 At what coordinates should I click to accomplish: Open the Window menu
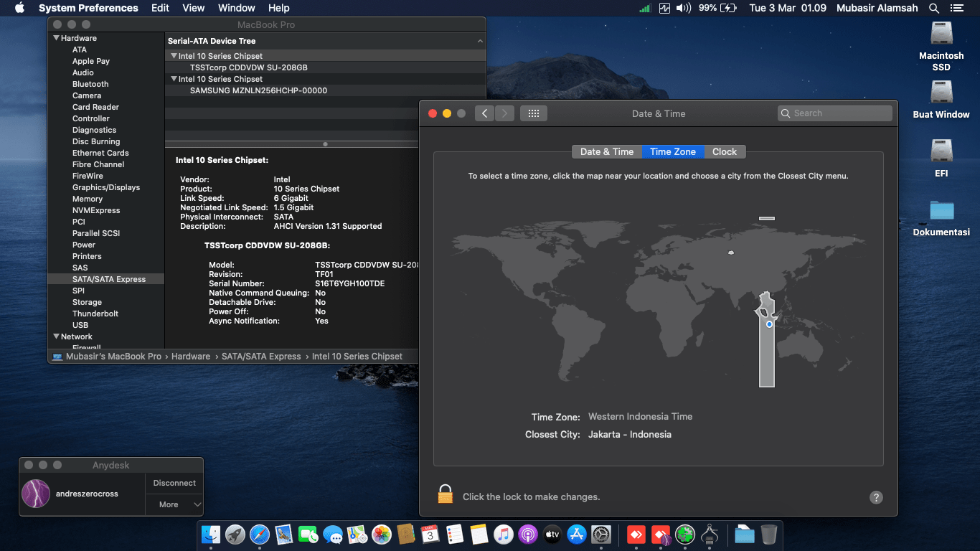tap(236, 8)
